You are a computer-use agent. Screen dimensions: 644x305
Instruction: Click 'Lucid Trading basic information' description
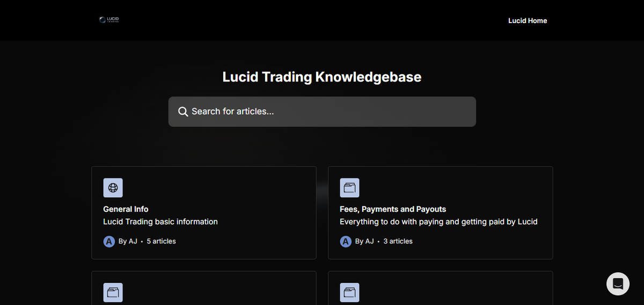(x=160, y=221)
